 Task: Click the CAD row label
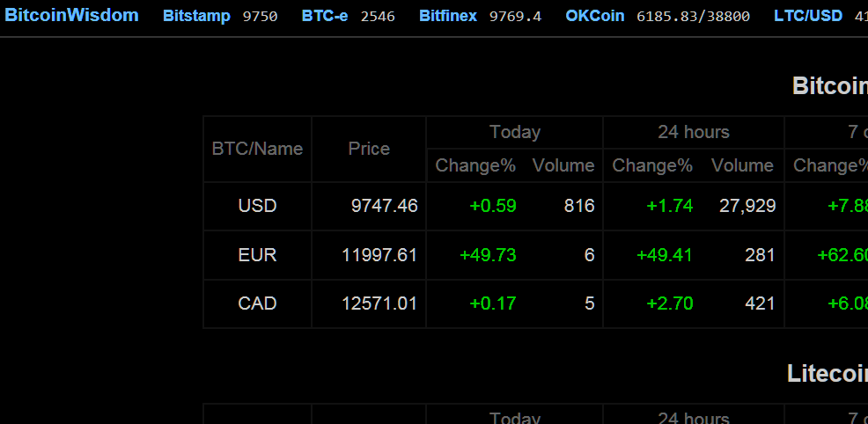pos(257,303)
